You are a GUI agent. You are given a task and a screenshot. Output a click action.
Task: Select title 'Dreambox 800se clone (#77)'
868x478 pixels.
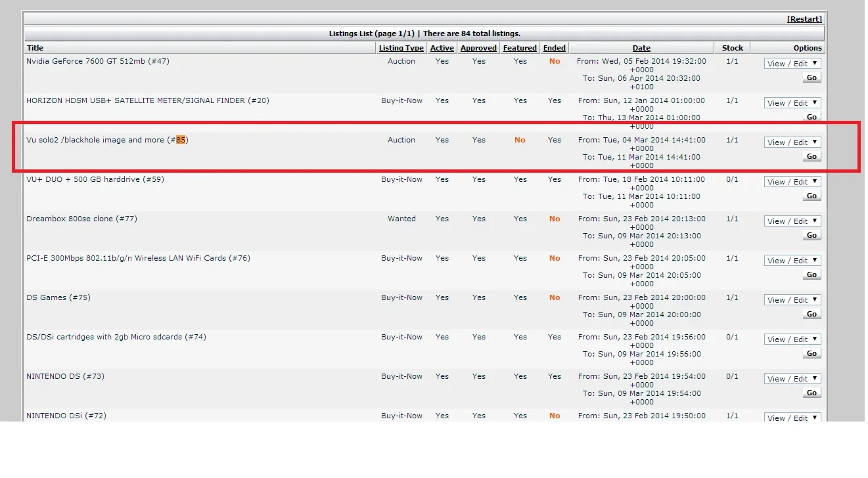[81, 219]
